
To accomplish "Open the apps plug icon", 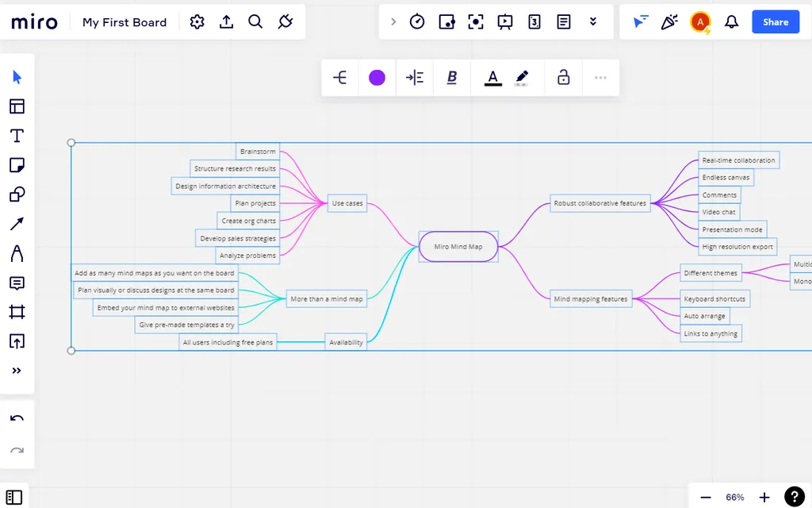I will 285,21.
